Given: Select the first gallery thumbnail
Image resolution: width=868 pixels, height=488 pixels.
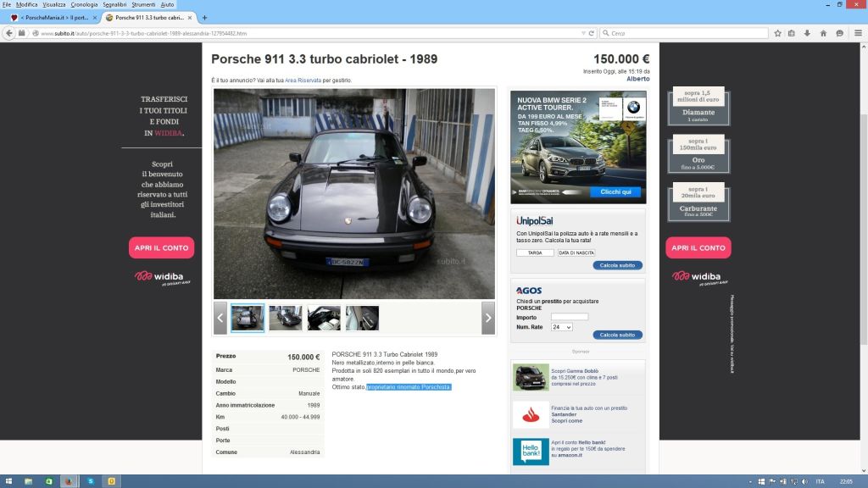Looking at the screenshot, I should (x=248, y=319).
